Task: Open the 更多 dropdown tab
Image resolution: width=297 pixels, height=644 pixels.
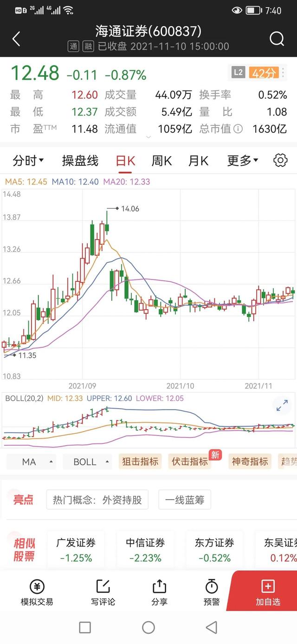Action: click(243, 161)
